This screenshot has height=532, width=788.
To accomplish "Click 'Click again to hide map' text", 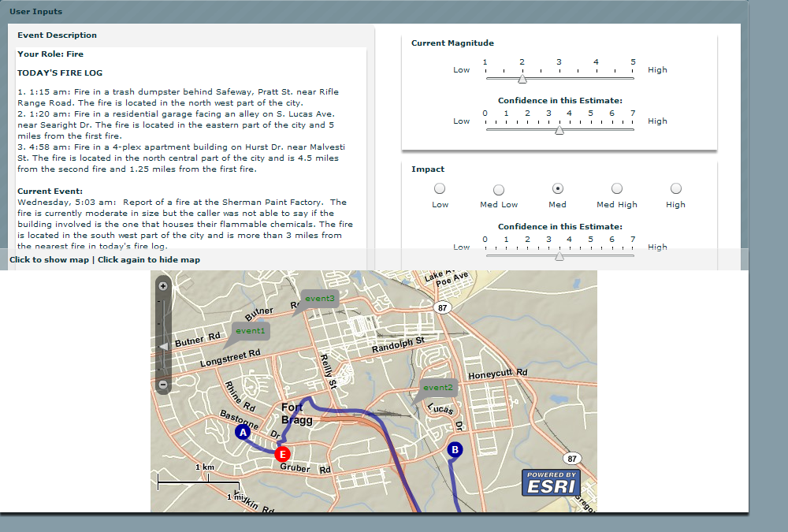I will click(x=149, y=260).
